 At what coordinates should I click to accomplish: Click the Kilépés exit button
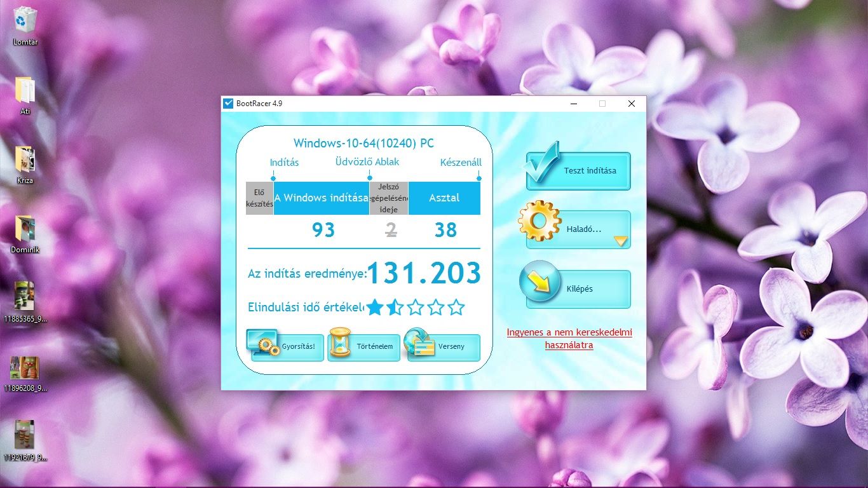click(578, 289)
